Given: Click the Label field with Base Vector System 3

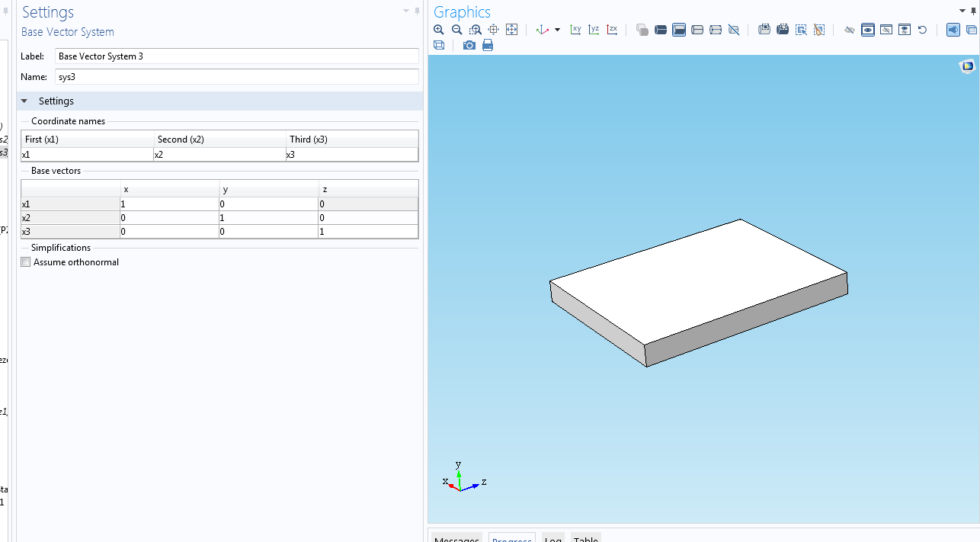Looking at the screenshot, I should 236,56.
